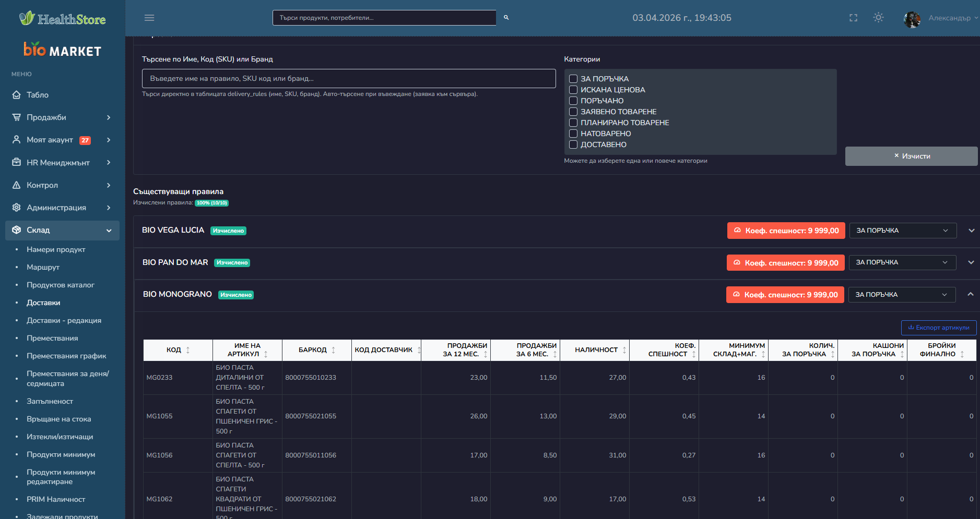Click the search magnifier icon
Viewport: 980px width, 519px height.
point(506,18)
